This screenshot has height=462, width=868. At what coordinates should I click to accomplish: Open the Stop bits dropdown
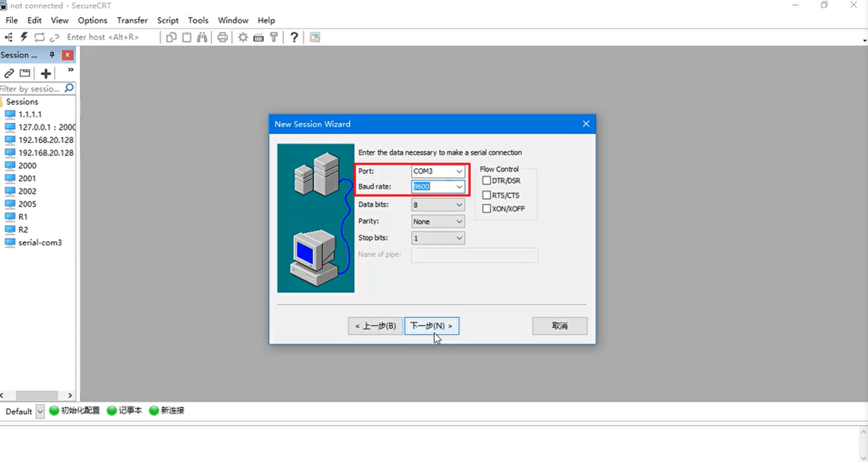438,238
